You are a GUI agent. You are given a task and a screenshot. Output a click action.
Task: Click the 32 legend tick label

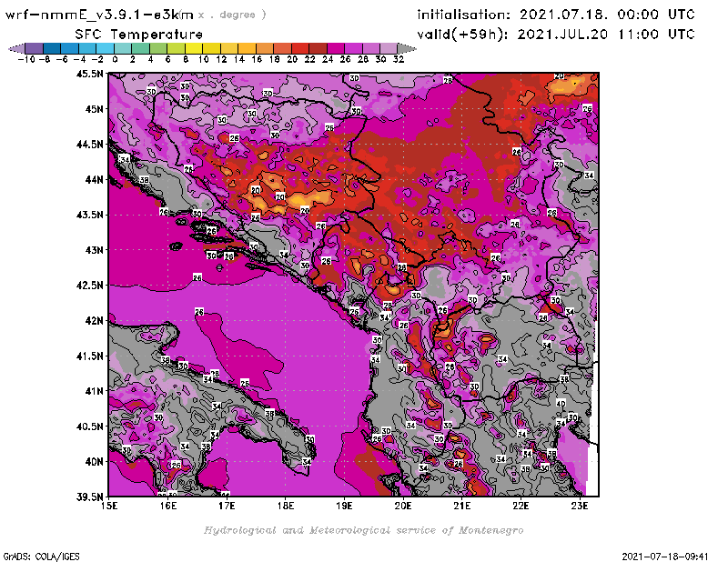coord(399,59)
